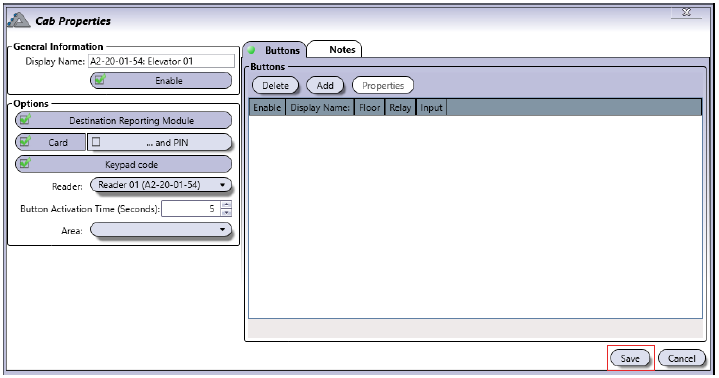Click the Save button
The width and height of the screenshot is (719, 378).
pos(630,358)
